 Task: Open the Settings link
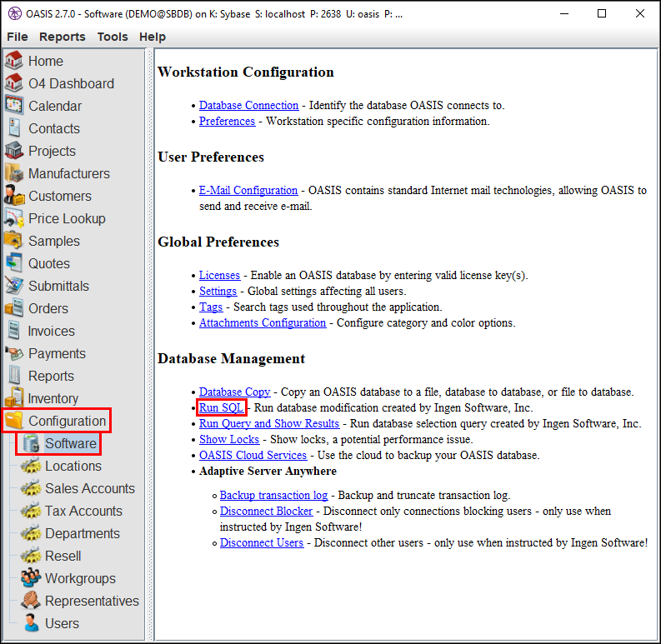(218, 291)
